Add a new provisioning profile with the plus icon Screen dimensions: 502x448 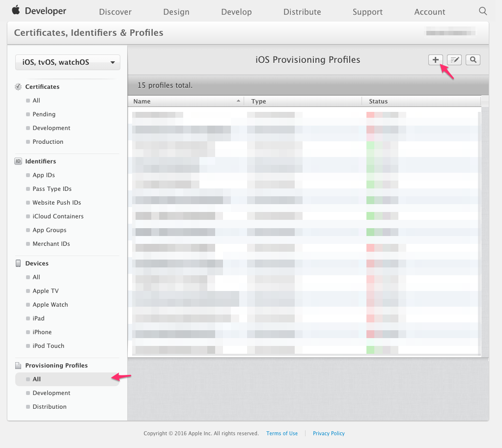(x=435, y=59)
